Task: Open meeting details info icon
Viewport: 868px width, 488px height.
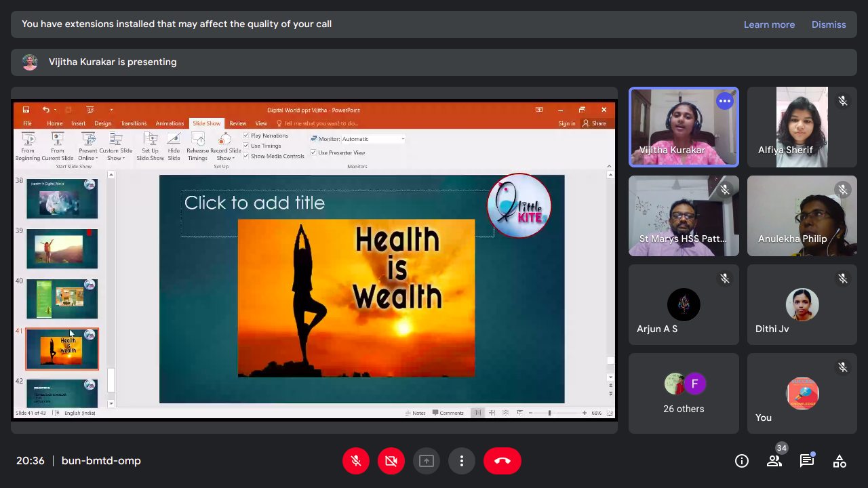Action: click(742, 461)
